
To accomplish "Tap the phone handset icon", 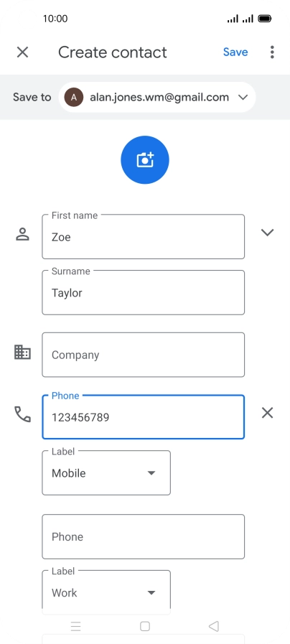I will click(22, 414).
